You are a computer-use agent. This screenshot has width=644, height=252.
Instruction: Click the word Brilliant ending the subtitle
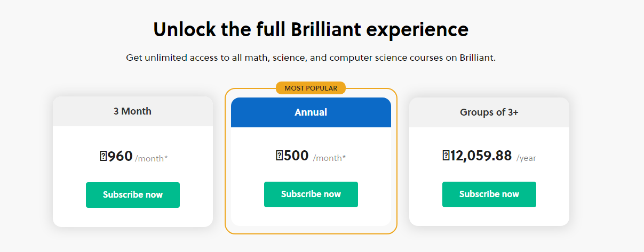click(478, 58)
